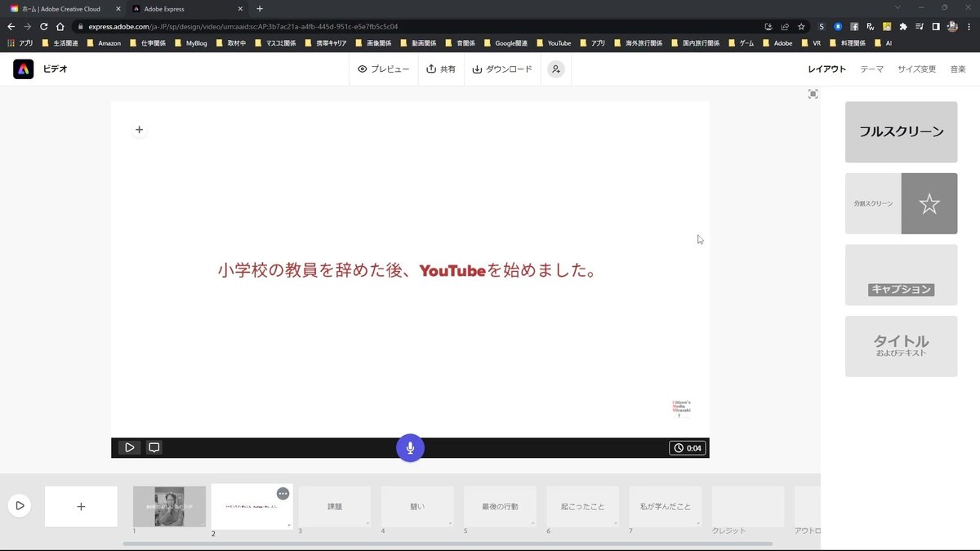Screen dimensions: 980x551
Task: Click the Chrome profile avatar
Action: tap(952, 26)
